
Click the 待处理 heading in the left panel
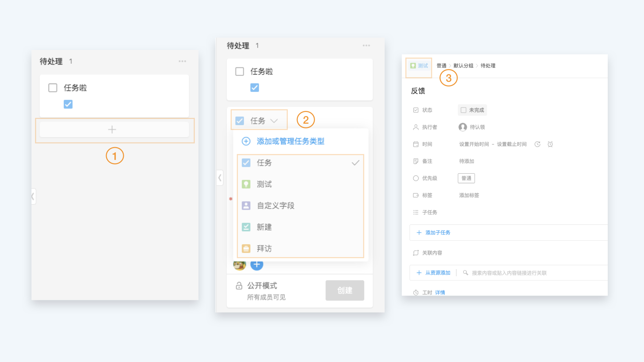click(51, 61)
